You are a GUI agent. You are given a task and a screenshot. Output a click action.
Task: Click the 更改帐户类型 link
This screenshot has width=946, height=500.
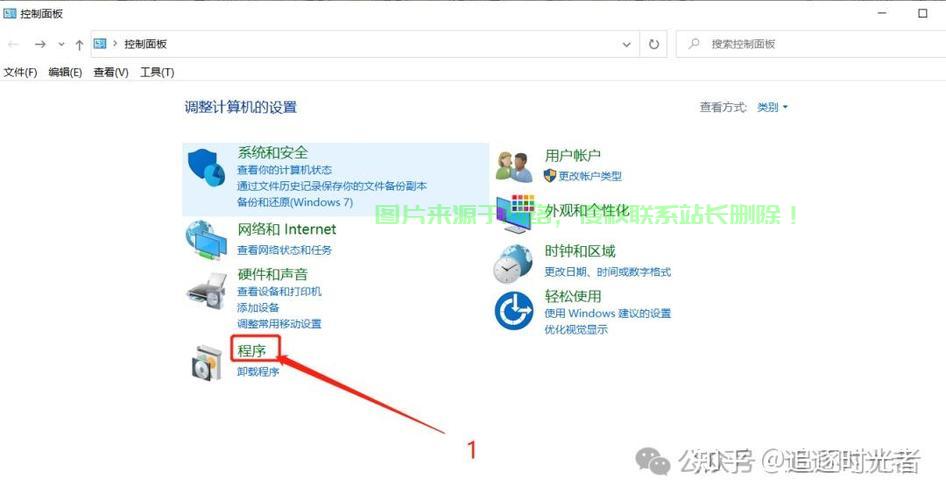(589, 176)
